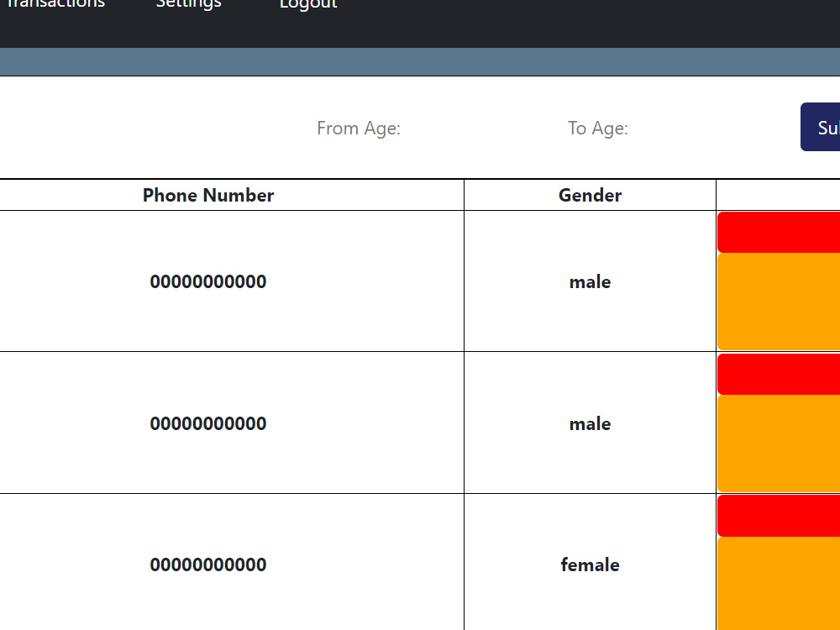The height and width of the screenshot is (630, 840).
Task: Click the first row's phone number 00000000000
Action: click(207, 281)
